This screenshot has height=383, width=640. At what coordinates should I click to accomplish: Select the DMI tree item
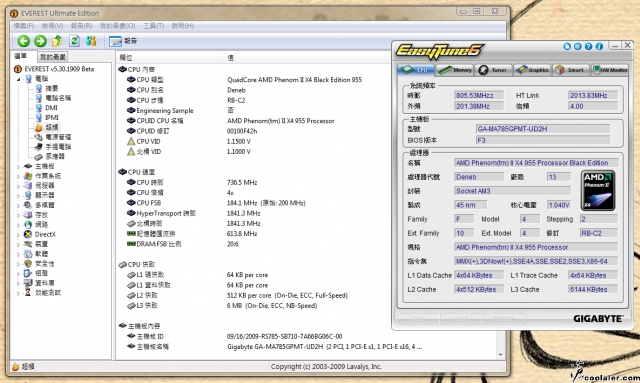[x=51, y=108]
